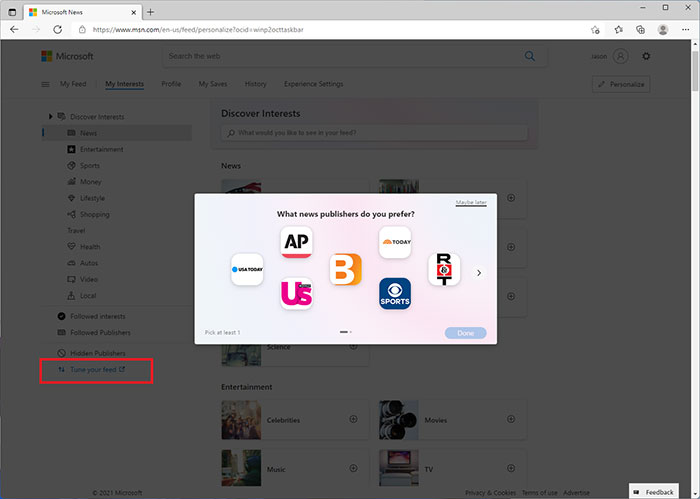Image resolution: width=700 pixels, height=499 pixels.
Task: Choose the USA Today publisher logo
Action: 247,269
